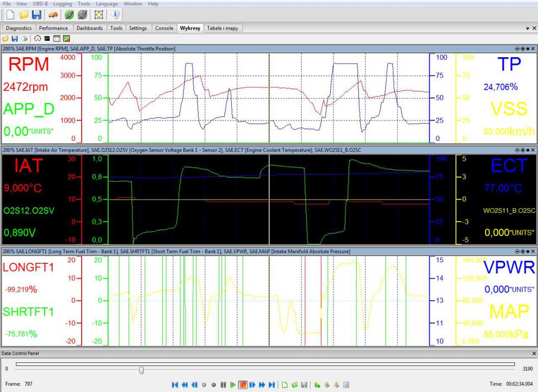Jump to the first frame
Image resolution: width=538 pixels, height=392 pixels.
click(x=175, y=384)
